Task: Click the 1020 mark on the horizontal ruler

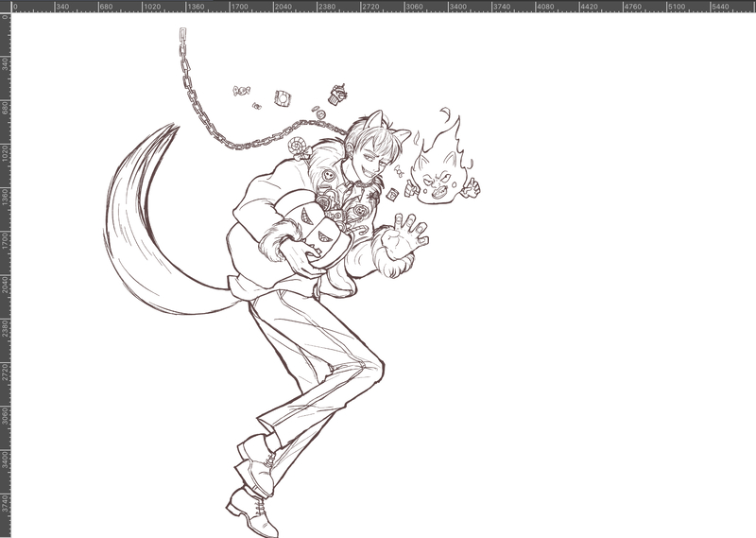Action: 152,8
